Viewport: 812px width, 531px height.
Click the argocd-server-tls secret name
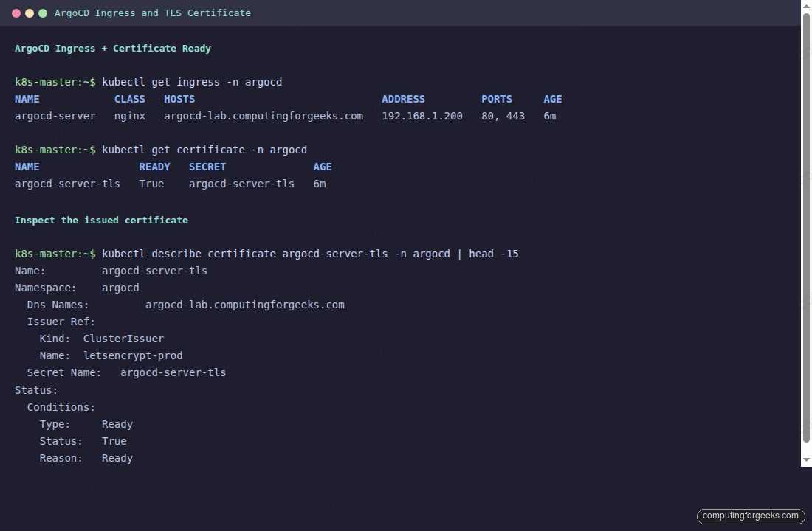[x=173, y=372]
